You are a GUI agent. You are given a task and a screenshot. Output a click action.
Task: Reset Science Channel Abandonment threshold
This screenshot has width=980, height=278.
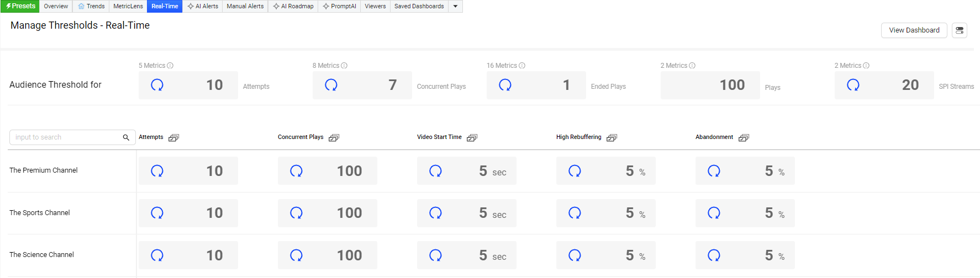(714, 255)
